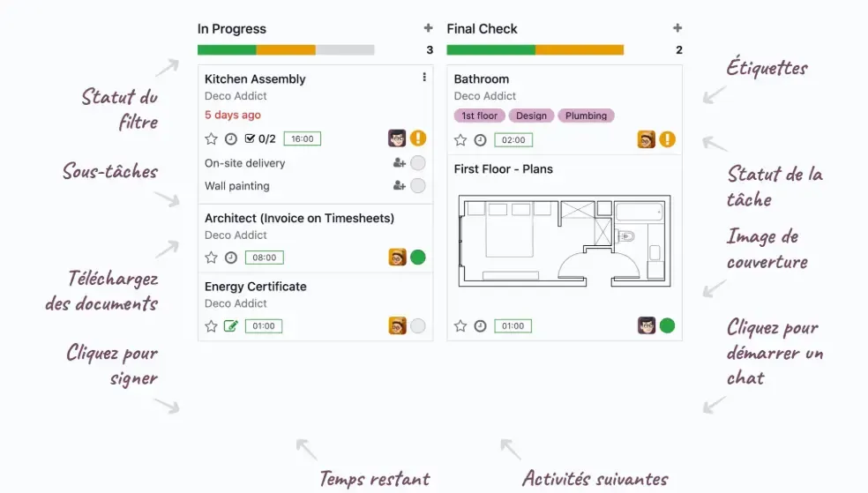Click the orange warning status on Kitchen Assembly

tap(418, 138)
